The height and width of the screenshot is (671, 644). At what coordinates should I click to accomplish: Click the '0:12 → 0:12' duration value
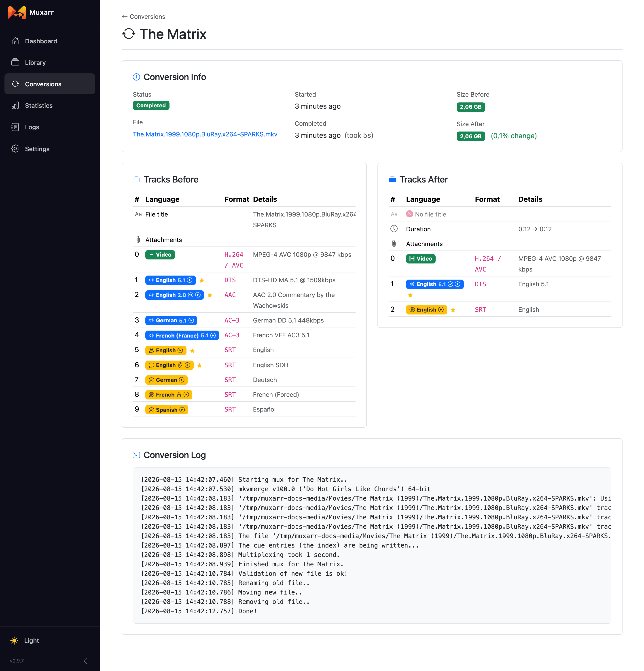535,229
